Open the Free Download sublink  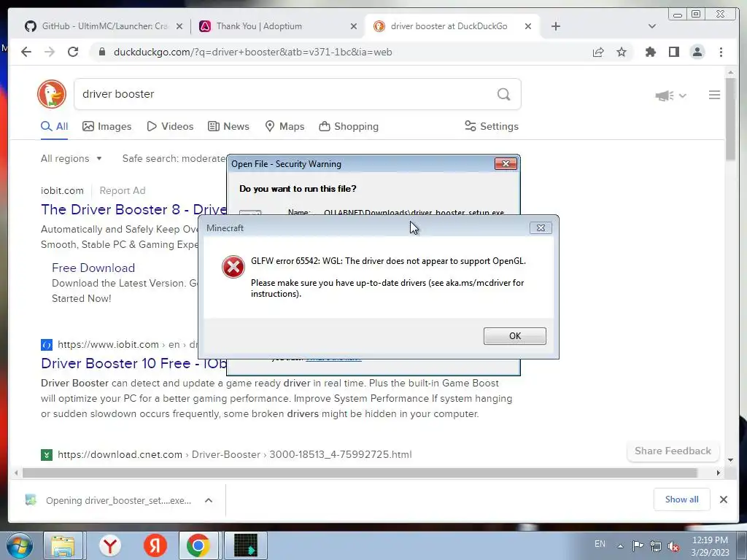tap(93, 268)
